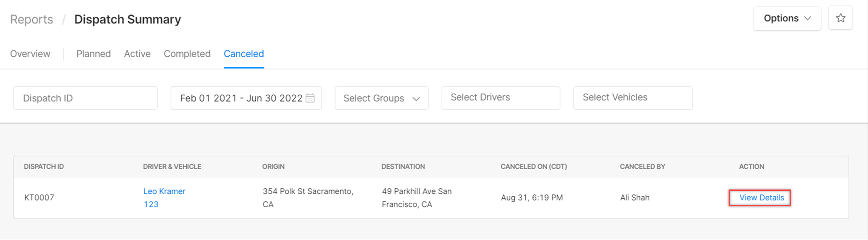Switch to the Overview tab

[x=30, y=54]
